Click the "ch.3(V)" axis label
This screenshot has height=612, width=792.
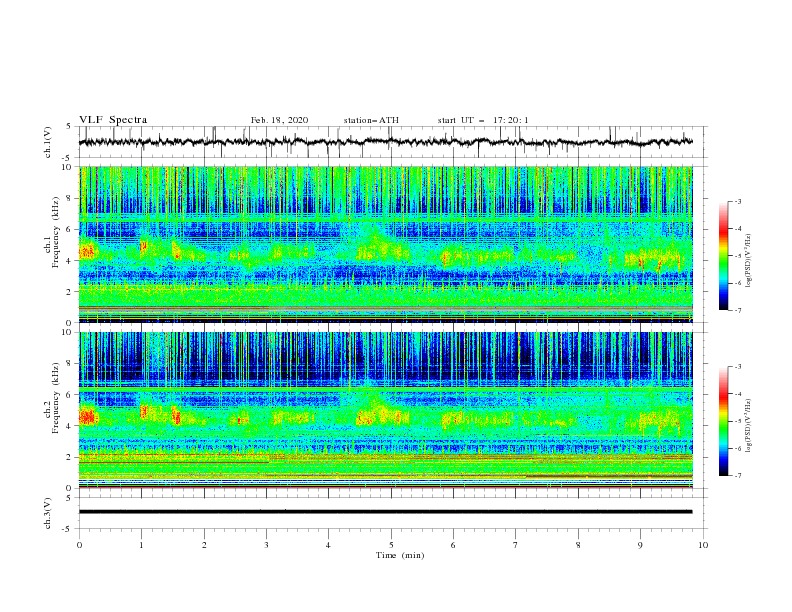pyautogui.click(x=48, y=513)
